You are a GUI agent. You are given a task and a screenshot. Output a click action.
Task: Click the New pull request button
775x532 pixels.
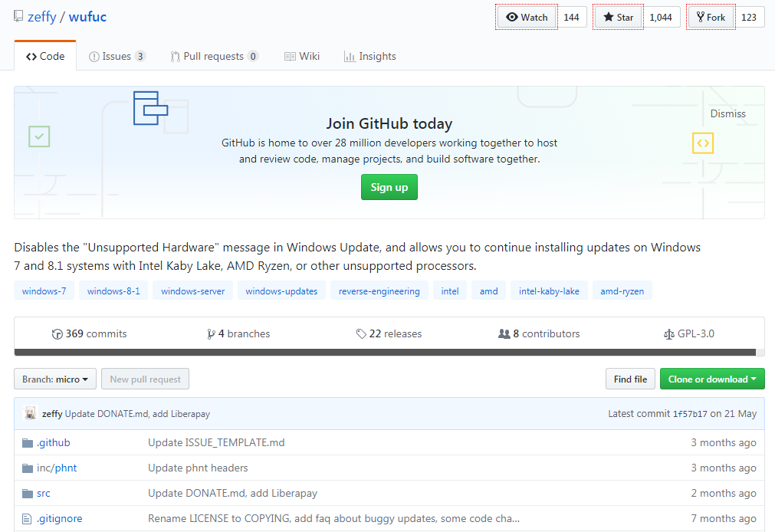pos(146,379)
